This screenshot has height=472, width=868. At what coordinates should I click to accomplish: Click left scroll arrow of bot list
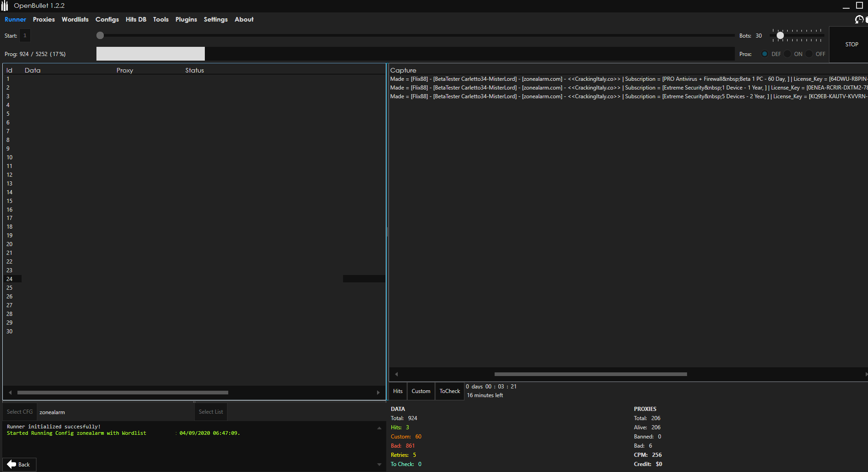(x=10, y=393)
